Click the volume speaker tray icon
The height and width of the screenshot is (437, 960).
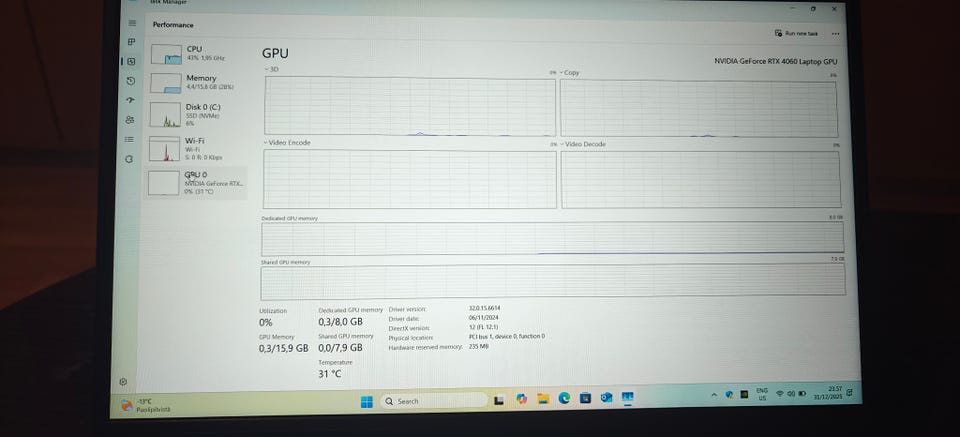[x=791, y=393]
